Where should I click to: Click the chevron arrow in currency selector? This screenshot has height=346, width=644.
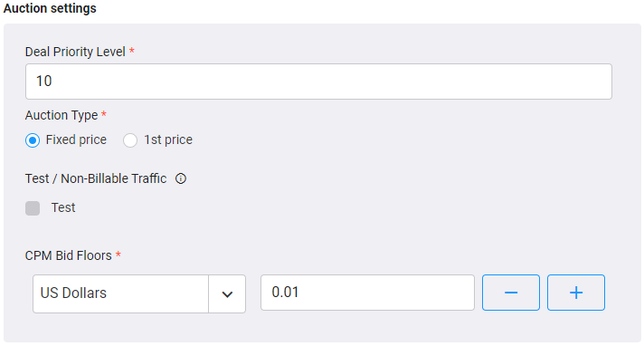point(227,294)
